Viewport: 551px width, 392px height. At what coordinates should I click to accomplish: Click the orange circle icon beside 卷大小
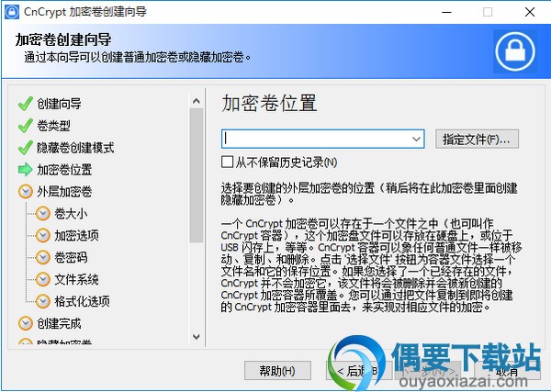click(43, 214)
